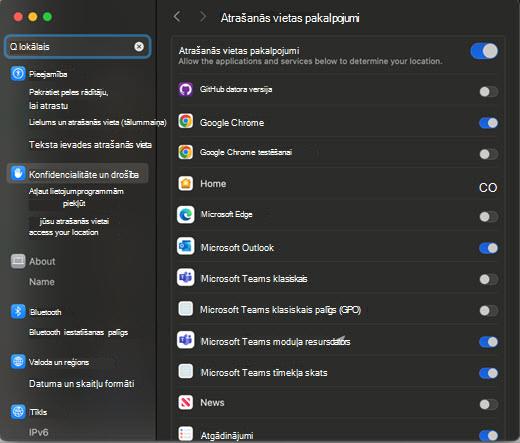520x443 pixels.
Task: Open the About sidebar item
Action: (x=42, y=261)
